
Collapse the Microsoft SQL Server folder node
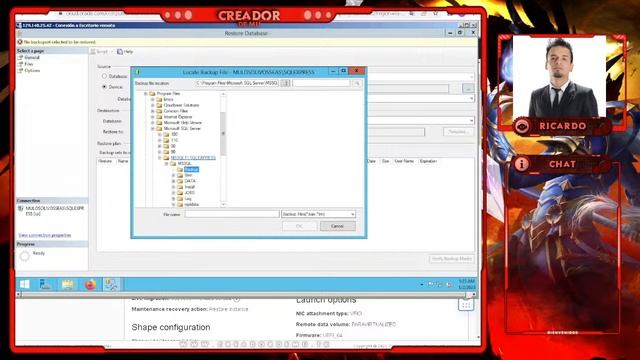point(153,129)
